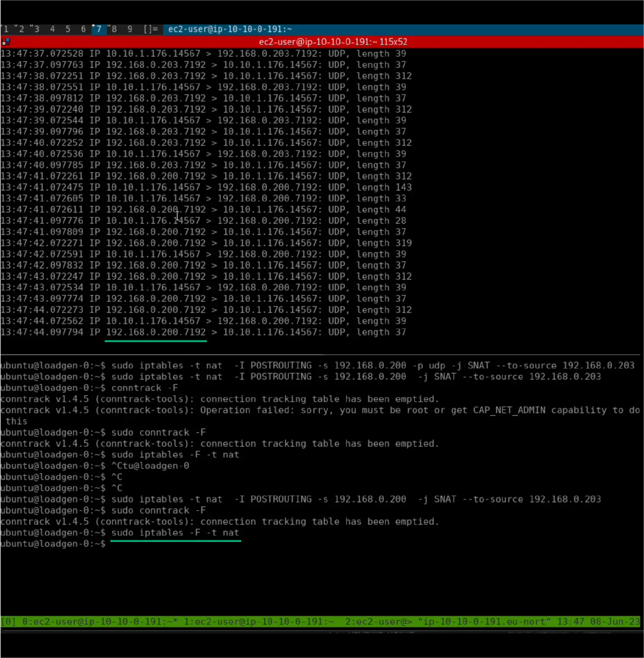Image resolution: width=644 pixels, height=658 pixels.
Task: Click the packet line timestamped 13:47:42.097832
Action: point(203,265)
